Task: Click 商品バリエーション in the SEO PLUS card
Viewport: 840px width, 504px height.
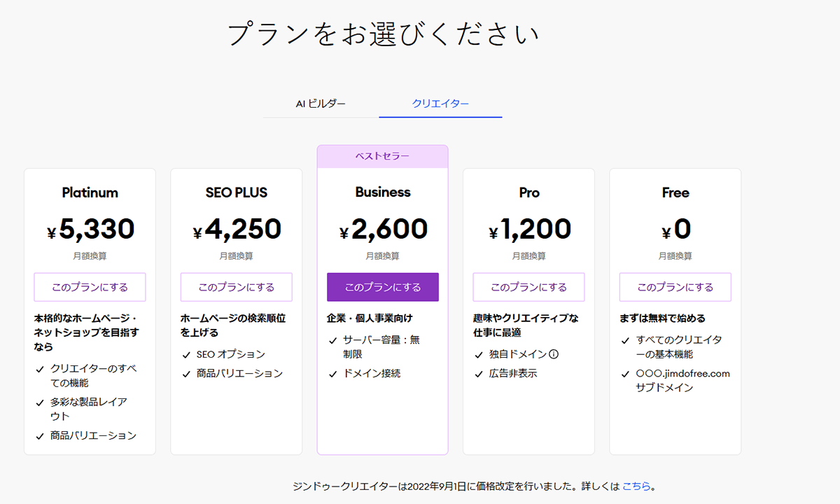Action: [239, 374]
